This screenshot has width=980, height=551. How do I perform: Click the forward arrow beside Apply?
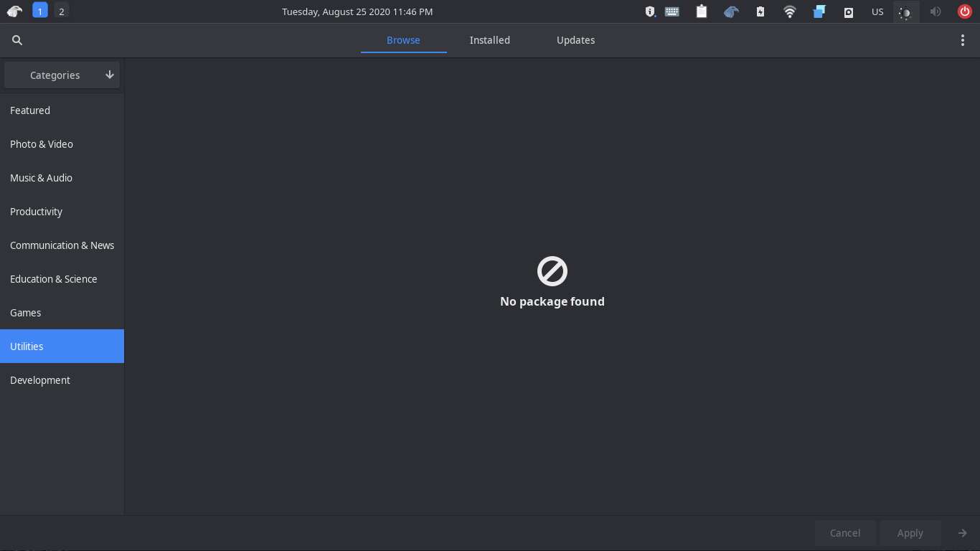tap(963, 533)
